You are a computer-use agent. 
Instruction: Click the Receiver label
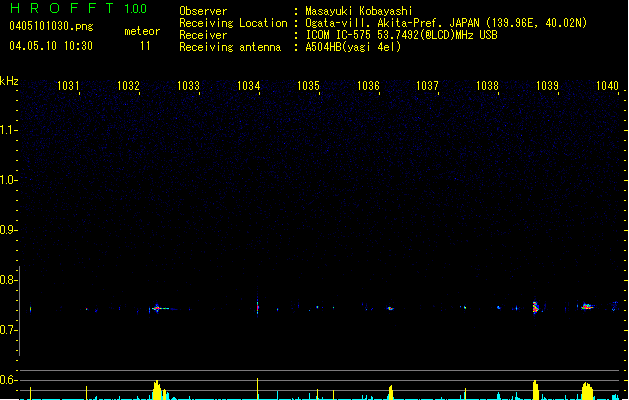[x=203, y=35]
